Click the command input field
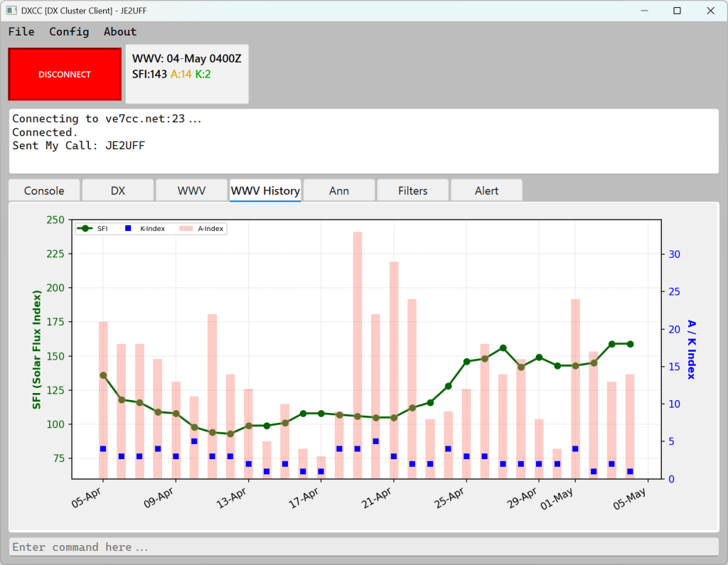The image size is (728, 565). [x=363, y=547]
